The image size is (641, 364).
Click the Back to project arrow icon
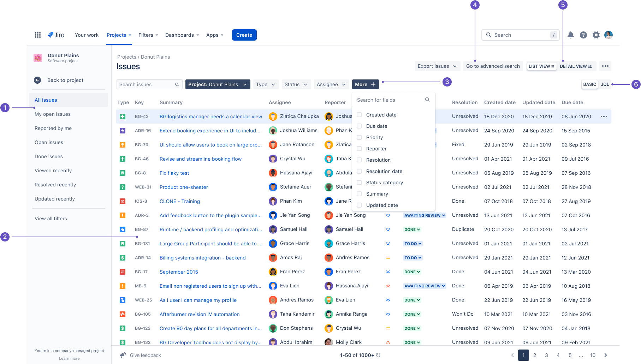point(37,80)
